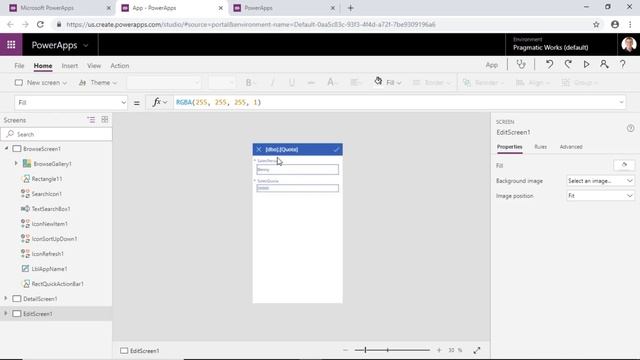The image size is (640, 360).
Task: Open the pane help icon beside EditScreen1
Action: click(630, 128)
